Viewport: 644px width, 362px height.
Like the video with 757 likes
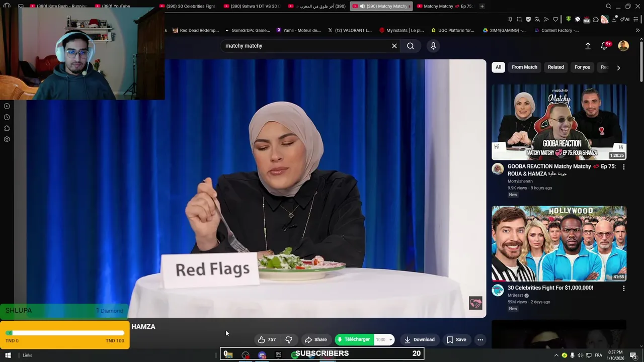267,340
